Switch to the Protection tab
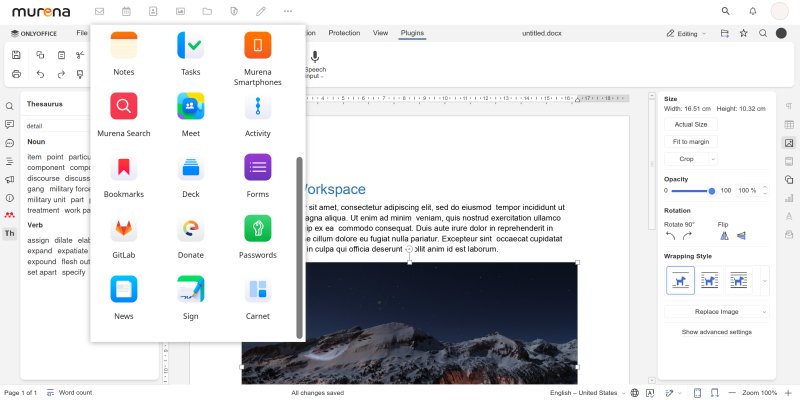Viewport: 800px width, 400px height. tap(344, 33)
